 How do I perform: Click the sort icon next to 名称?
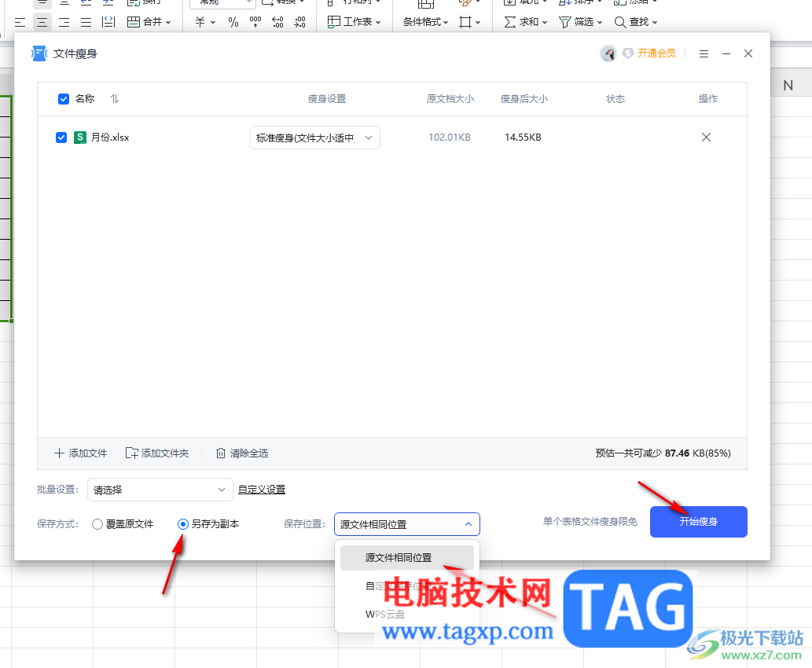pyautogui.click(x=115, y=99)
